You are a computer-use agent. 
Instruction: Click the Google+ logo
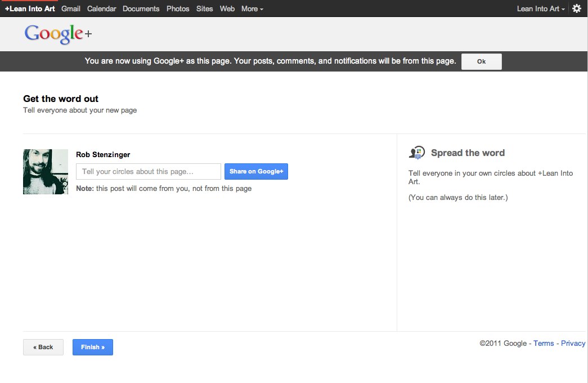click(58, 34)
